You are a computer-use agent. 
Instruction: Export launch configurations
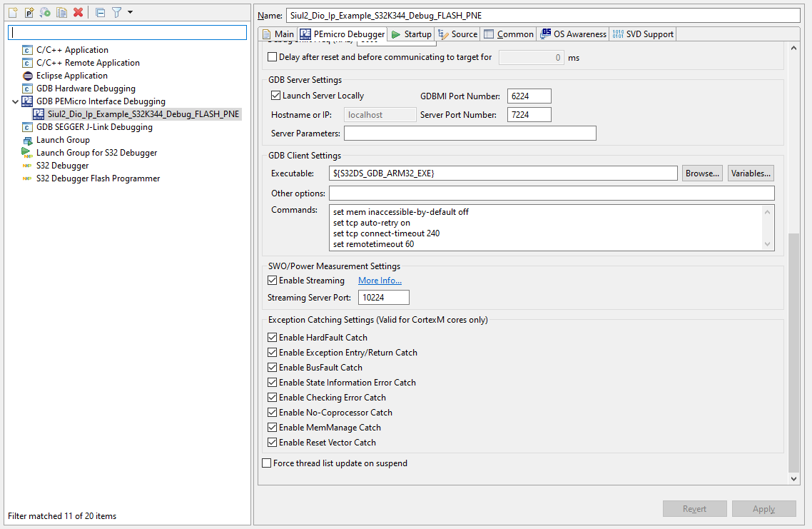click(x=44, y=12)
